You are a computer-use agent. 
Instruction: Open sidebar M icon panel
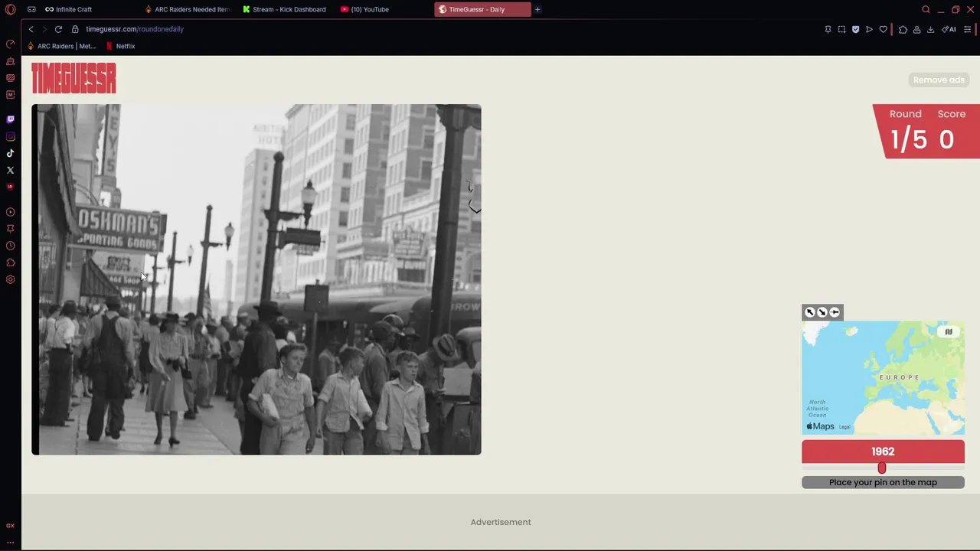[x=10, y=94]
